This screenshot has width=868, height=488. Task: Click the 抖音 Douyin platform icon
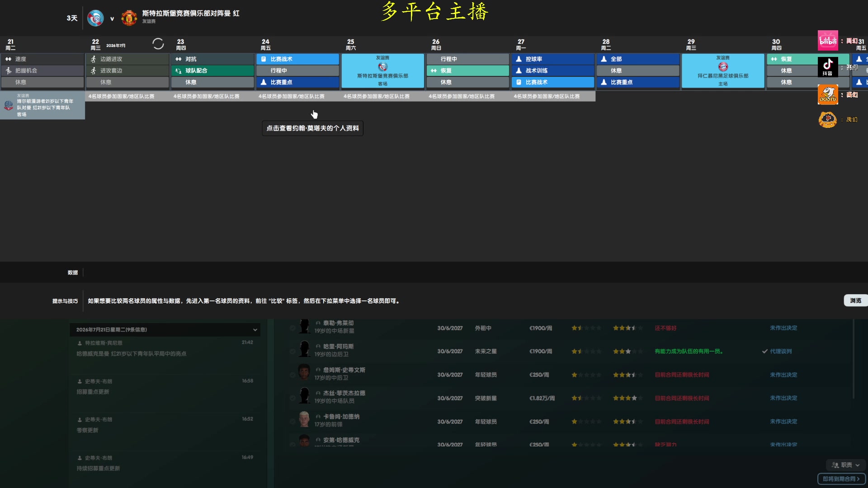[x=828, y=67]
